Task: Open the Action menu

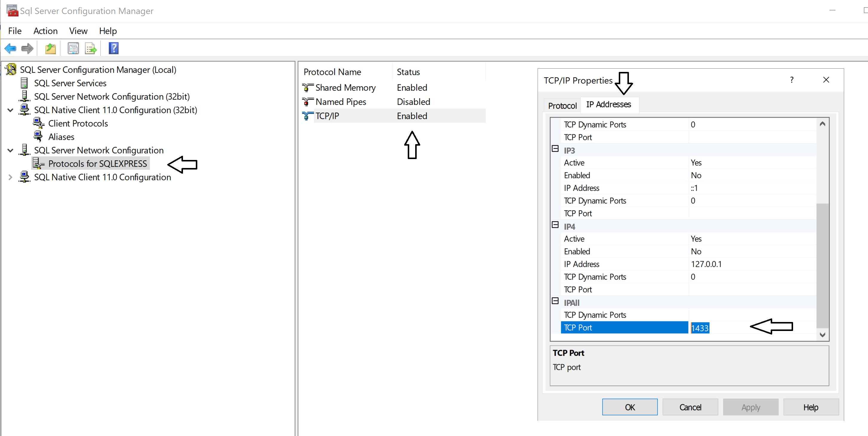Action: tap(45, 31)
